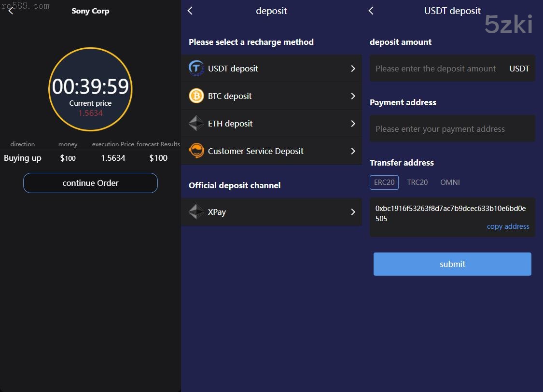Click the USDT coin icon
Screen dimensions: 543x392
(196, 68)
